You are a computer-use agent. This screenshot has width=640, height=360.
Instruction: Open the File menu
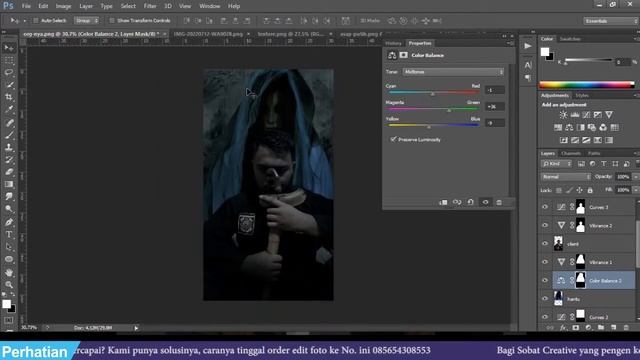pos(26,6)
